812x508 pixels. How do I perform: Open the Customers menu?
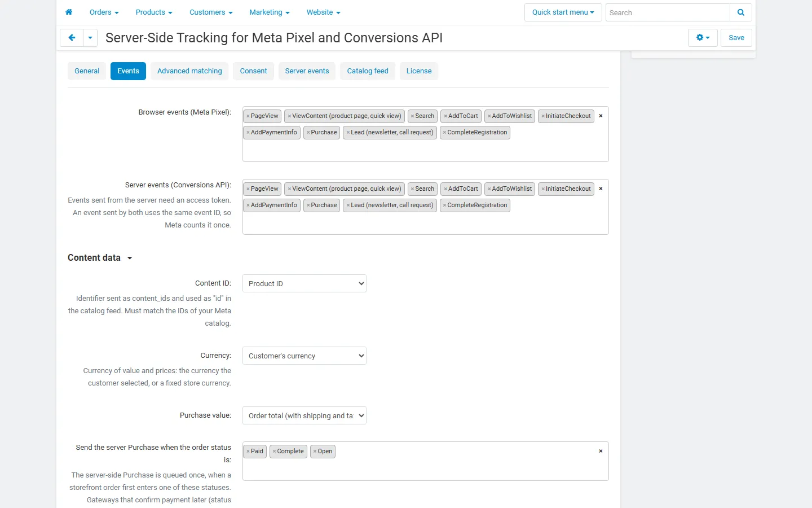click(x=211, y=12)
